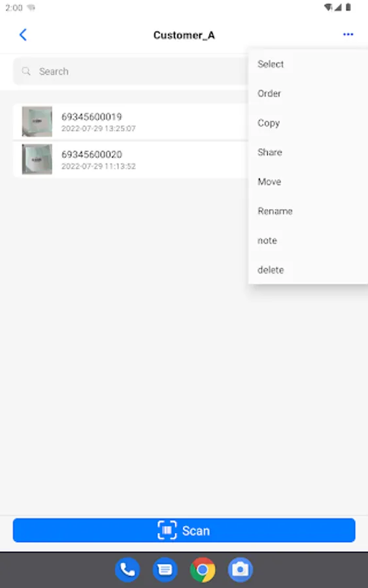Open thumbnail of item 69345600019
The image size is (368, 588).
coord(37,122)
